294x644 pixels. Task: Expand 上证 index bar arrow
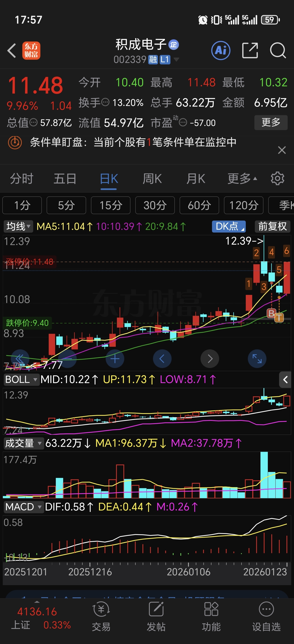tap(37, 602)
